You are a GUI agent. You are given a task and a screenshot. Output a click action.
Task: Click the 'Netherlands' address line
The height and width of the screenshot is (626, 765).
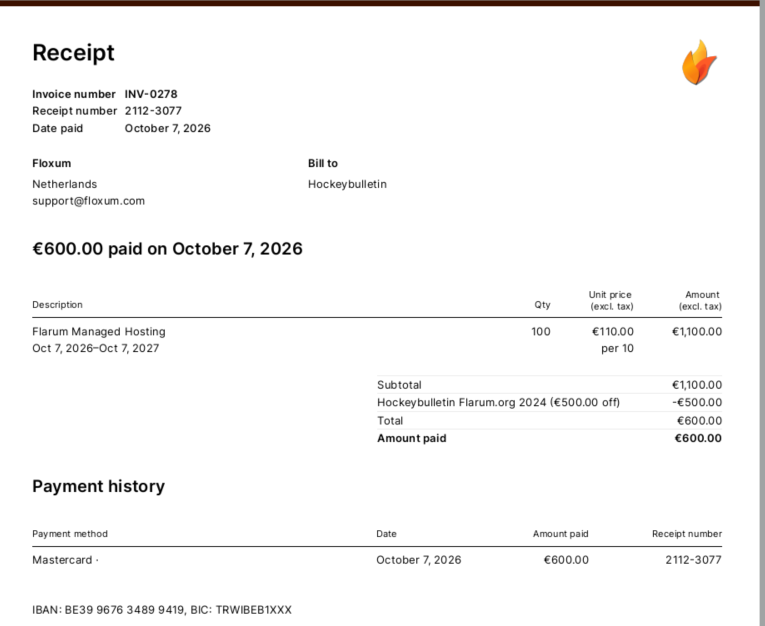(64, 184)
